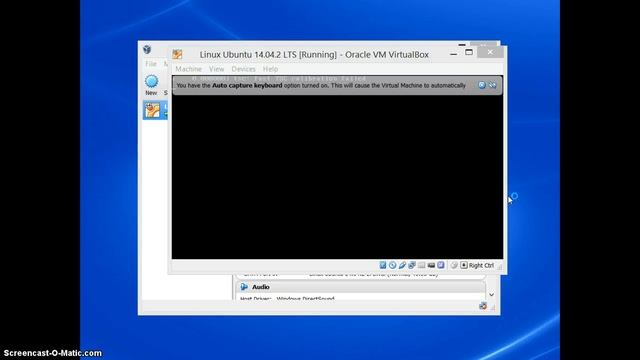Click the keyboard capture arrow icon

[464, 265]
